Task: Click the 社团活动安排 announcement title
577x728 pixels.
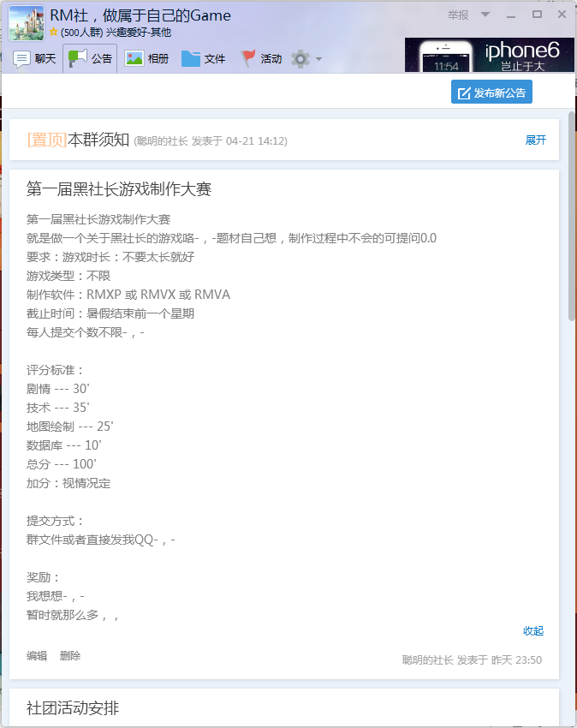Action: point(73,708)
